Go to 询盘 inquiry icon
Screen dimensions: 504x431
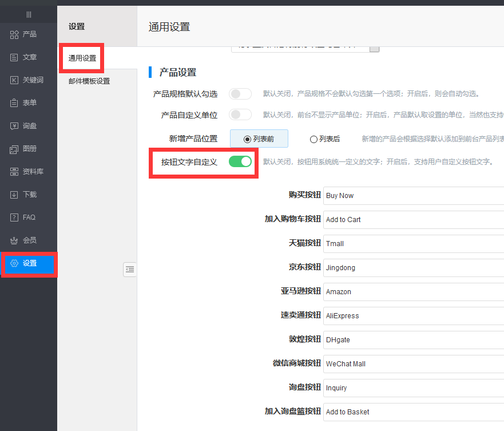[x=14, y=126]
